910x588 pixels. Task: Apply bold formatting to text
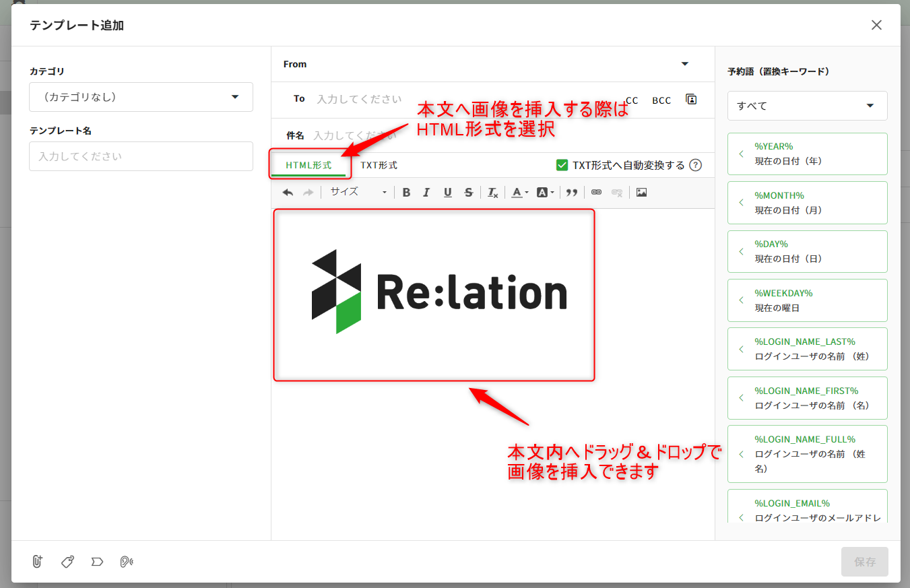click(x=406, y=193)
